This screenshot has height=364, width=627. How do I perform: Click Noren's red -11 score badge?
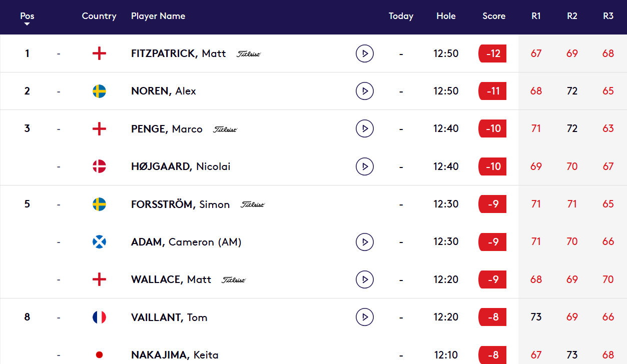492,91
